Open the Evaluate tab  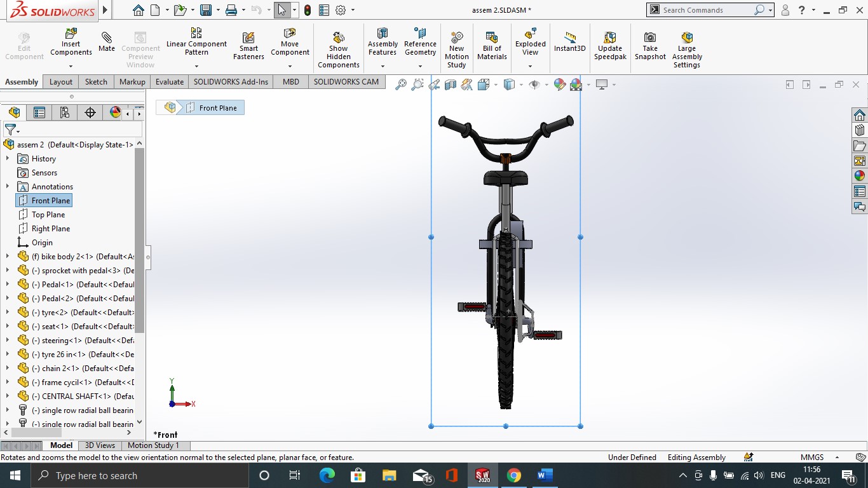(170, 82)
